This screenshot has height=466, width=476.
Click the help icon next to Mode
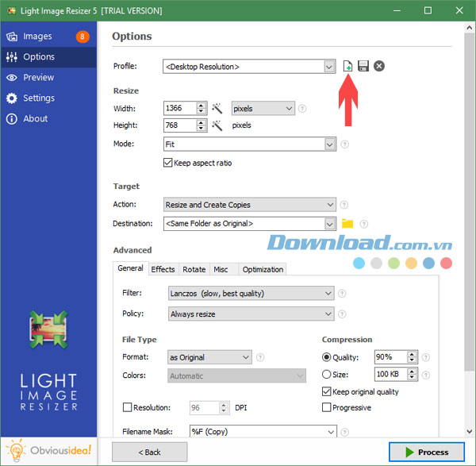(x=344, y=144)
